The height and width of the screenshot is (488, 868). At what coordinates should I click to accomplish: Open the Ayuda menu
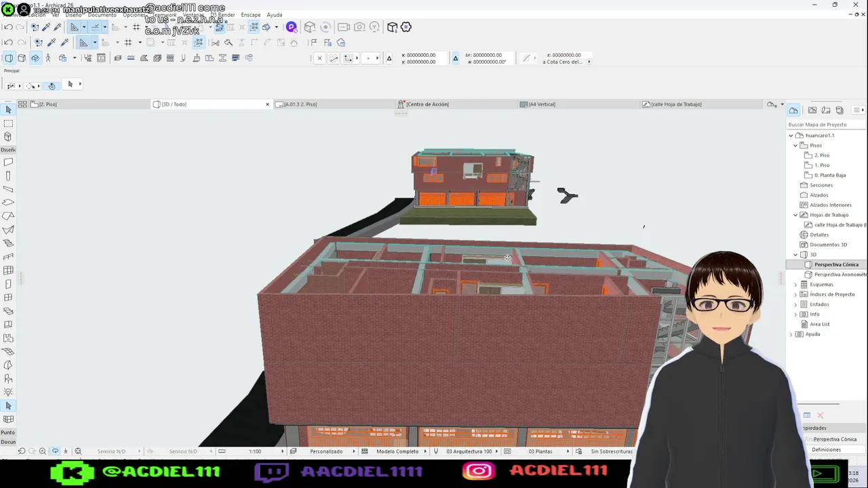[x=275, y=15]
